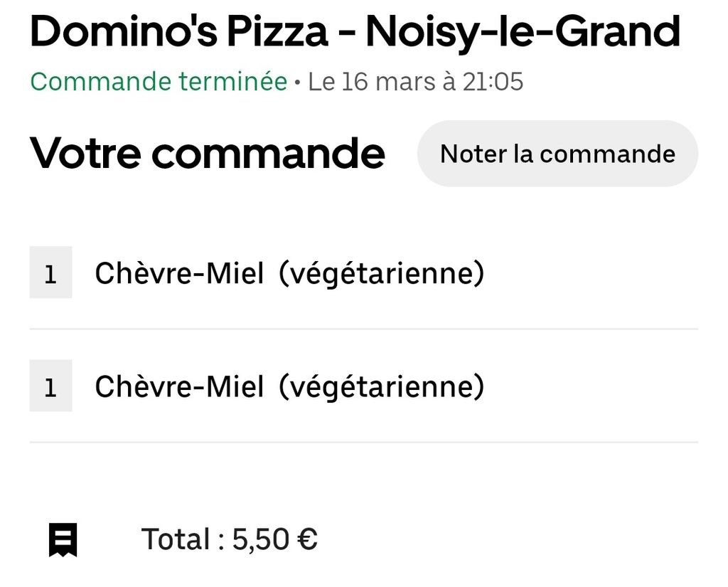Click the green Commande terminée status
Screen dimensions: 728x587
159,82
